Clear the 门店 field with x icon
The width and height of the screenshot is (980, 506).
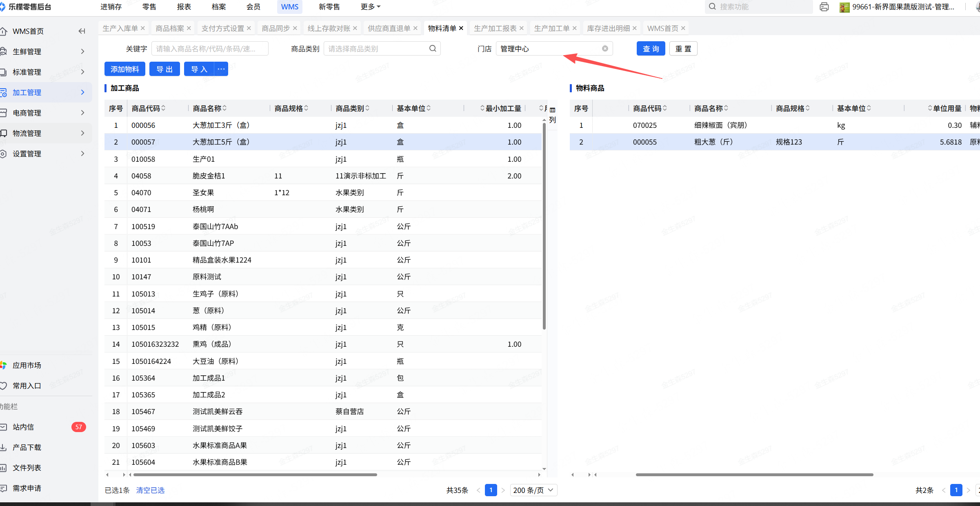pyautogui.click(x=605, y=49)
